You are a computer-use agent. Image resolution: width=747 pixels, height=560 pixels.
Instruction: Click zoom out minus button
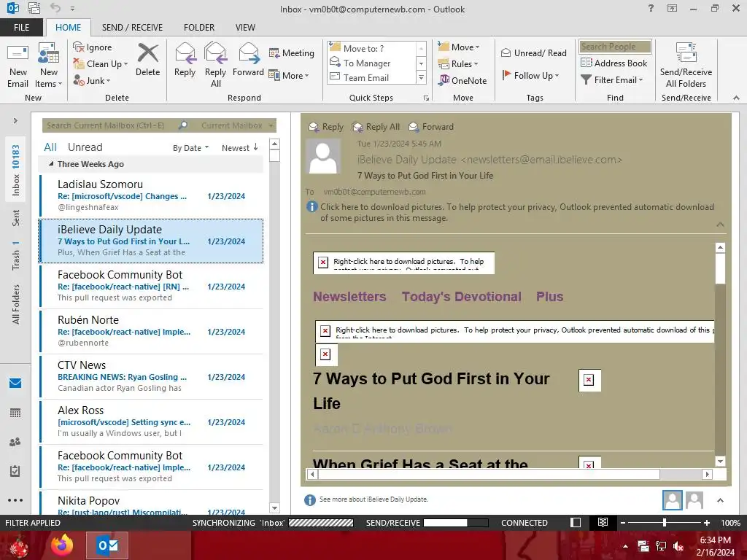[x=623, y=522]
